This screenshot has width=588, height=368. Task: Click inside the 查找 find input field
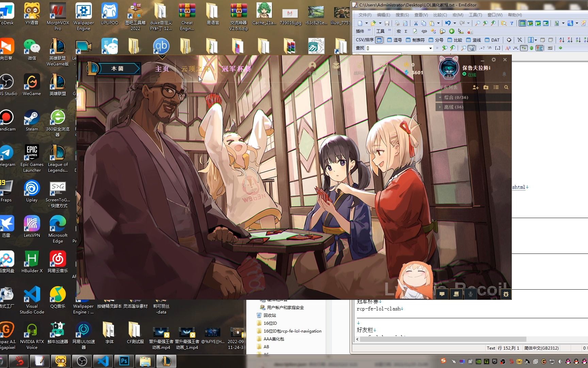click(396, 48)
